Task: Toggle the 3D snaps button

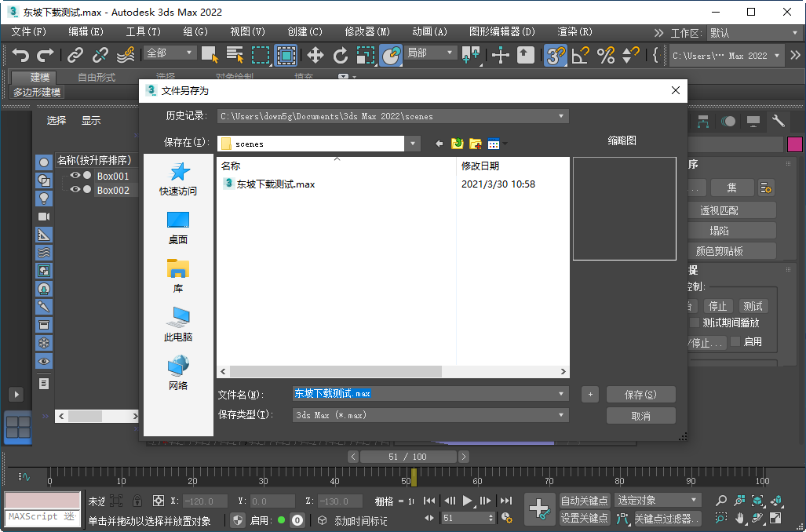Action: click(x=556, y=55)
